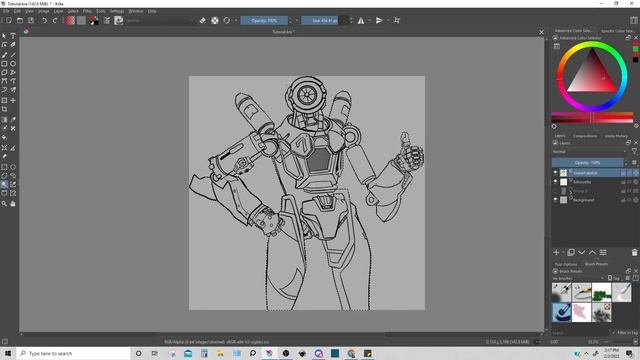Hide the Background layer eye
This screenshot has height=360, width=640.
[555, 200]
